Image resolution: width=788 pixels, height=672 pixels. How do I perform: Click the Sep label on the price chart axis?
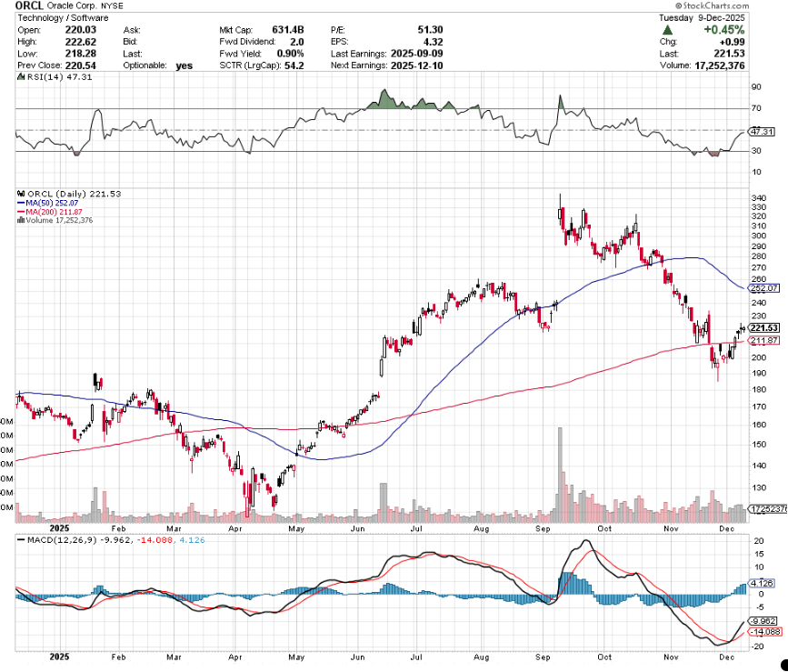tap(543, 527)
